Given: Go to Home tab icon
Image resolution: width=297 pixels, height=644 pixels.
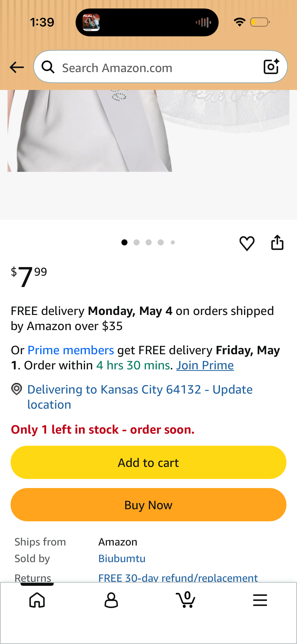Looking at the screenshot, I should point(37,600).
